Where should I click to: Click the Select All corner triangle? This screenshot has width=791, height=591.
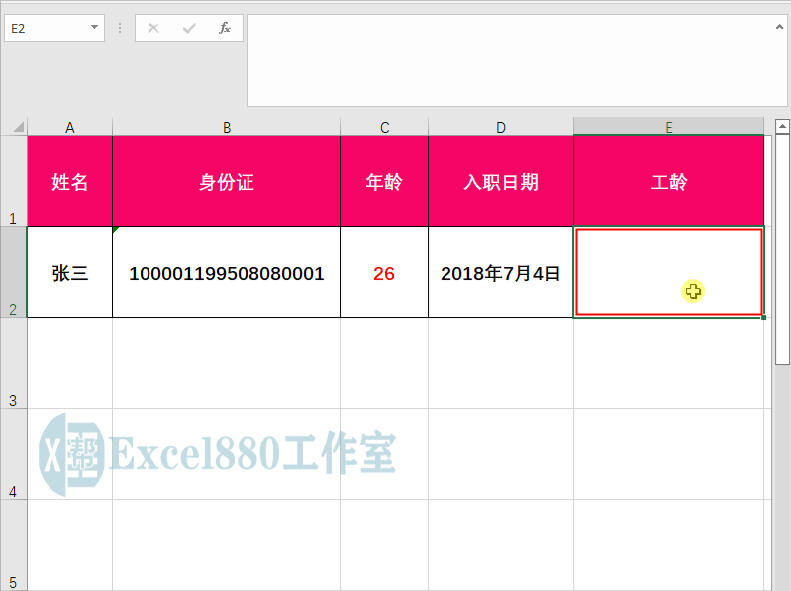[18, 127]
